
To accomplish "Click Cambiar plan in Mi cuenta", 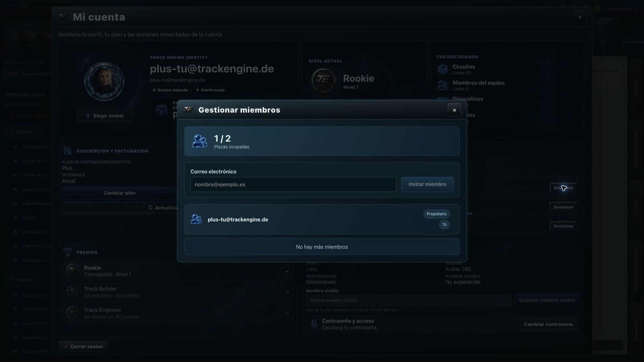I will point(120,193).
